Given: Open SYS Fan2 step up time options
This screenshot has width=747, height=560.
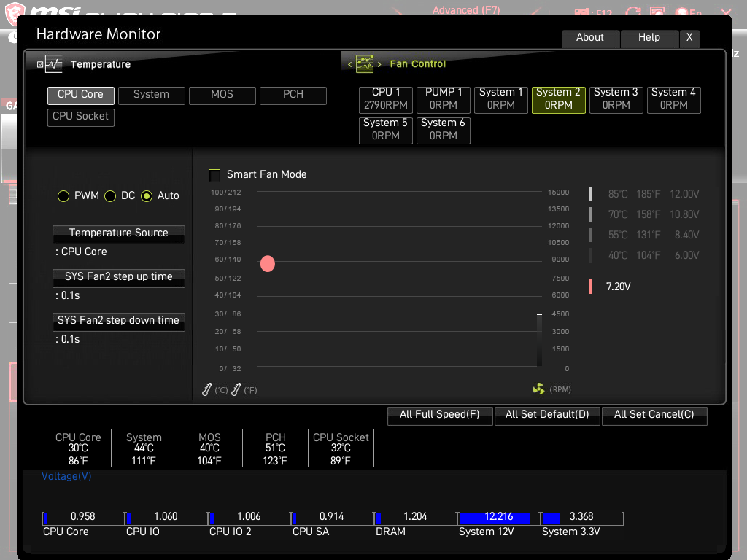Looking at the screenshot, I should 119,278.
